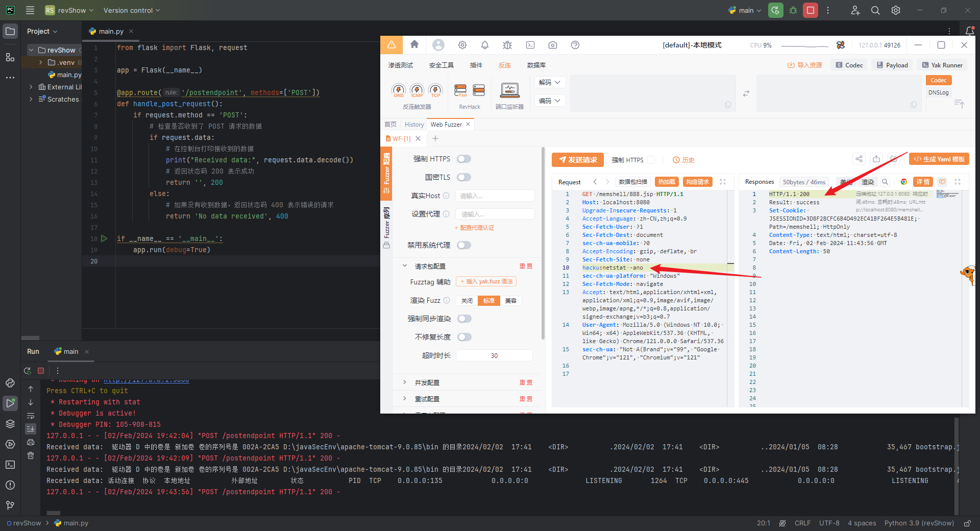Expand the Request editor fullscreen icon

723,182
